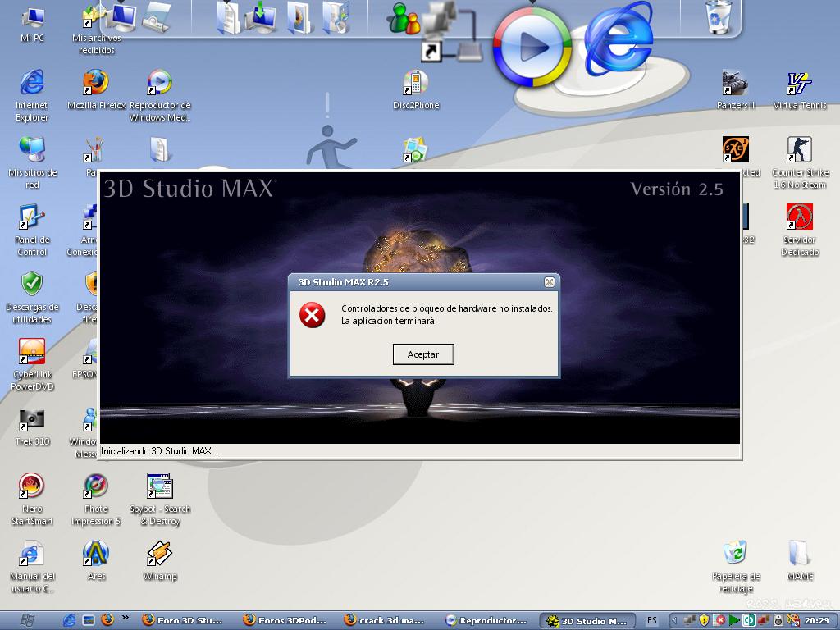Launch Panzers II game shortcut

coord(736,89)
